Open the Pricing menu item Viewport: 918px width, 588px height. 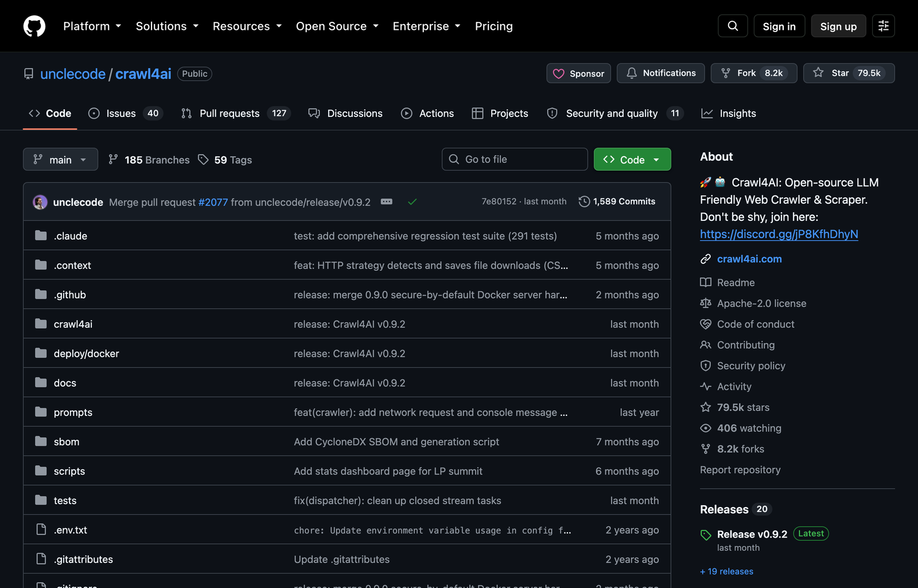[x=494, y=26]
